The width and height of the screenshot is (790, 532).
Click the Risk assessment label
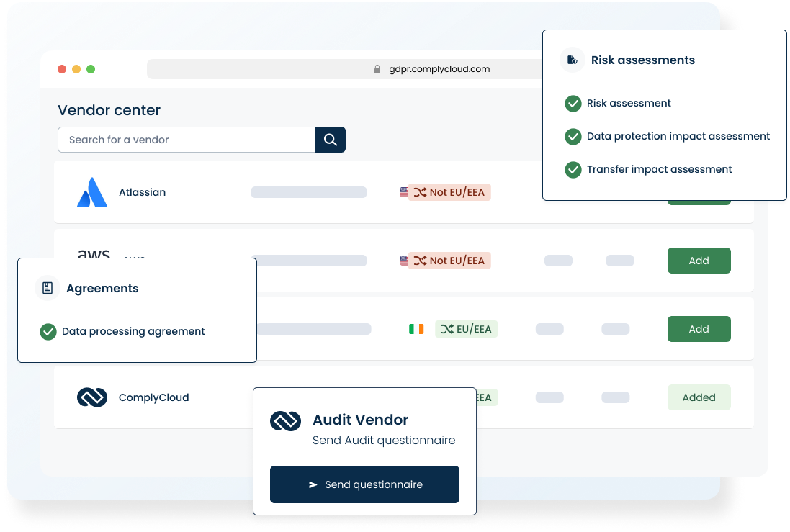pyautogui.click(x=629, y=103)
